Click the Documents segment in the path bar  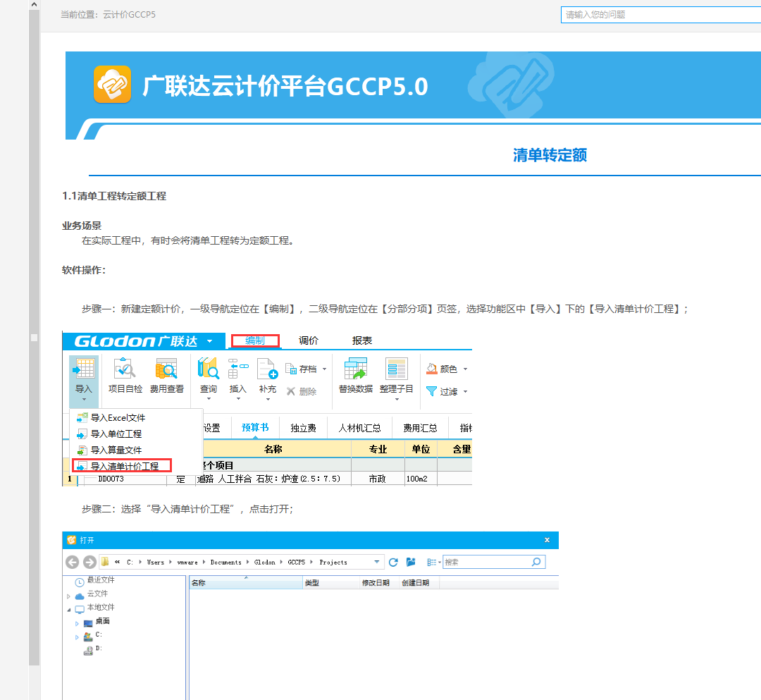225,562
